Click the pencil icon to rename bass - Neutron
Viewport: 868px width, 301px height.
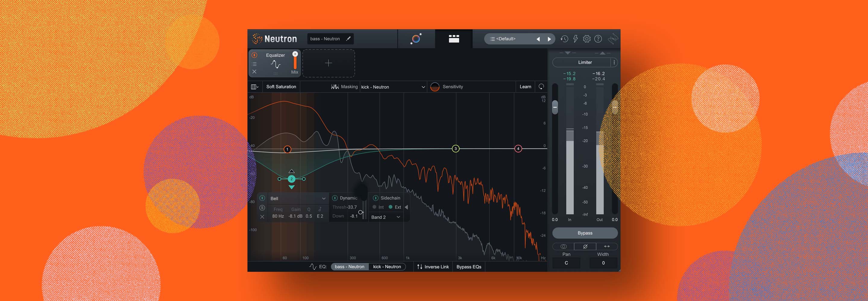click(x=348, y=39)
